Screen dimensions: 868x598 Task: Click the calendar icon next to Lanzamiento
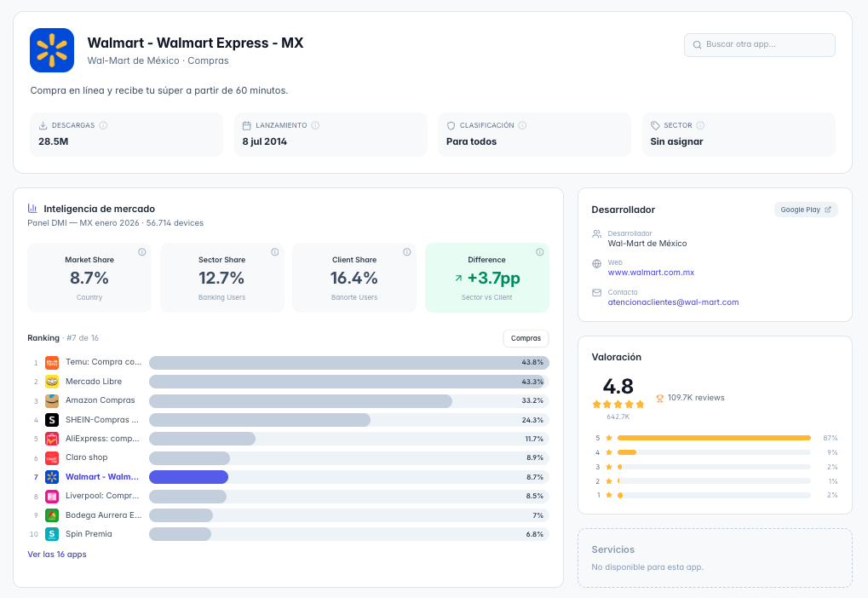pyautogui.click(x=247, y=126)
